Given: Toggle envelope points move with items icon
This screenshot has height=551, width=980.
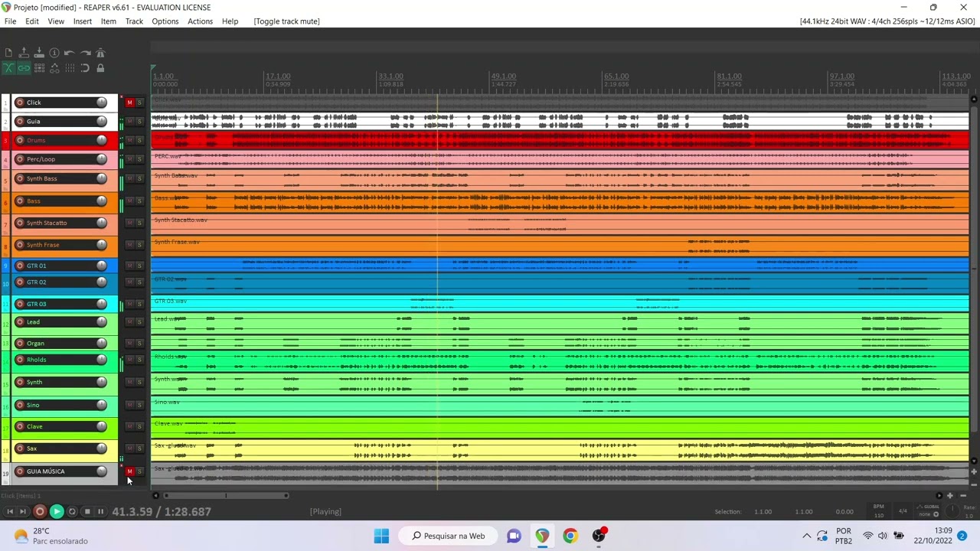Looking at the screenshot, I should coord(54,68).
